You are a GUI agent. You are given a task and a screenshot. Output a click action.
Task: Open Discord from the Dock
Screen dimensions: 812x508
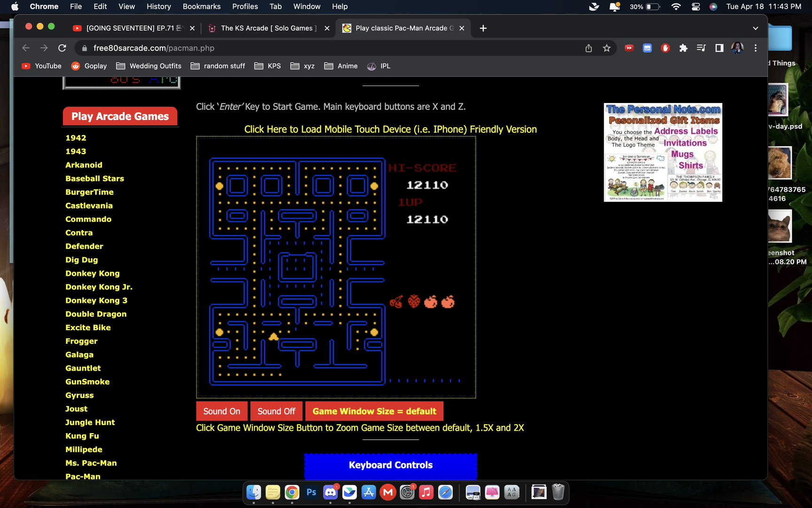pyautogui.click(x=330, y=492)
